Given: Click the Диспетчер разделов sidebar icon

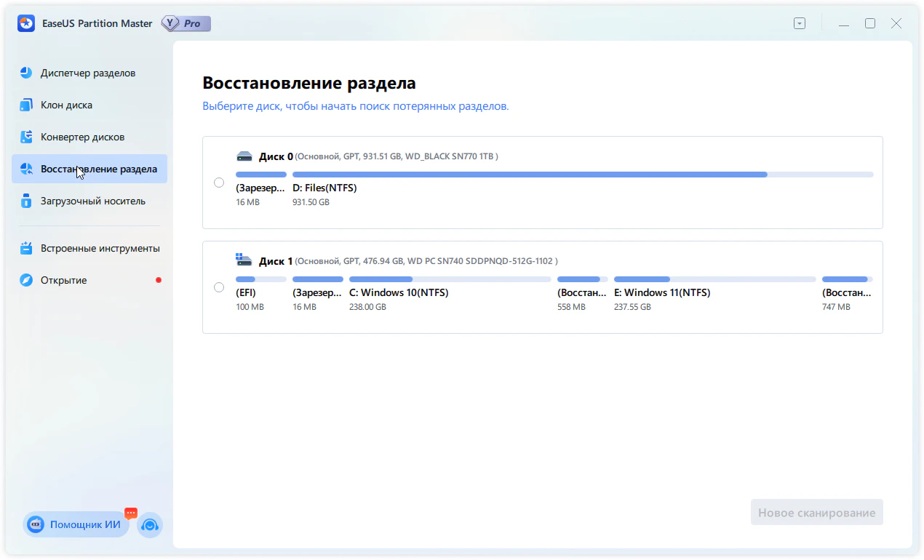Looking at the screenshot, I should (x=26, y=73).
